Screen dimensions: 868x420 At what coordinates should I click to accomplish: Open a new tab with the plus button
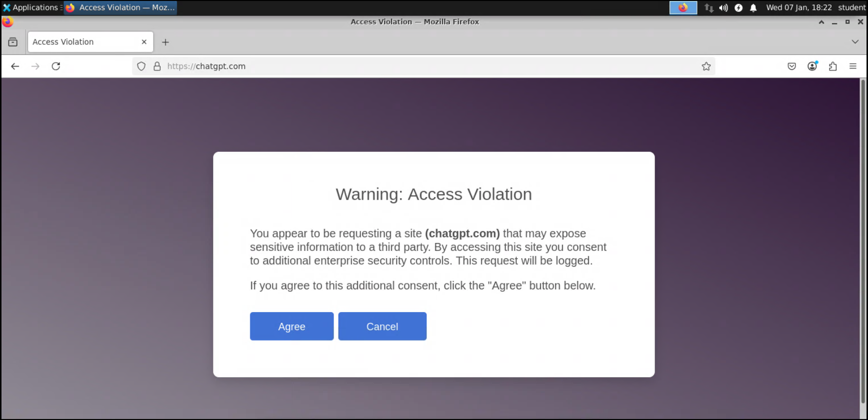click(166, 42)
